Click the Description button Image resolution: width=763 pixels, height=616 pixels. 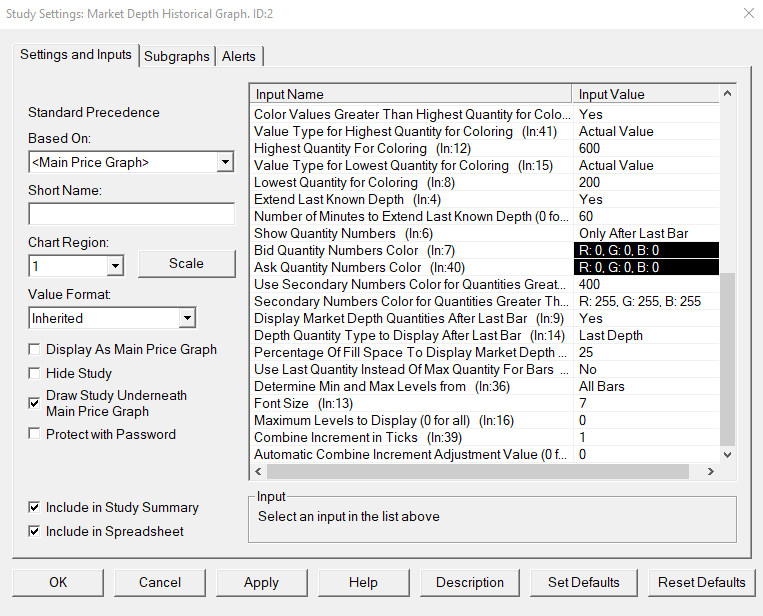point(470,582)
